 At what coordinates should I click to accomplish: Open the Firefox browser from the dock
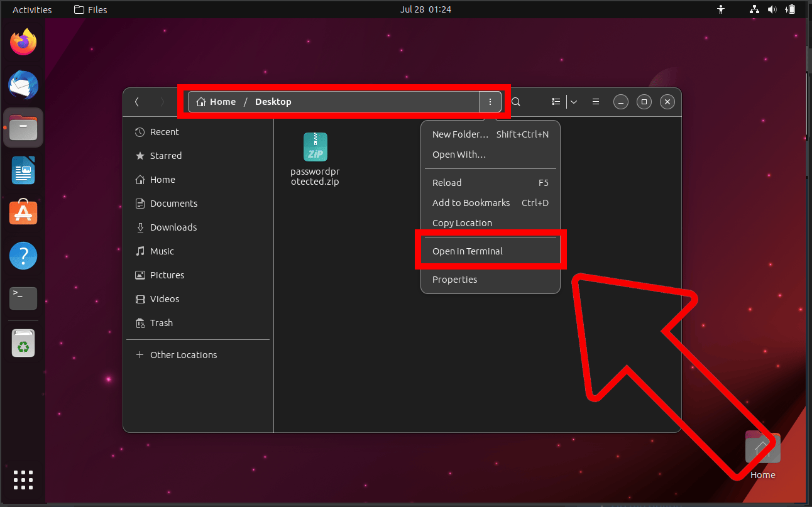tap(23, 41)
